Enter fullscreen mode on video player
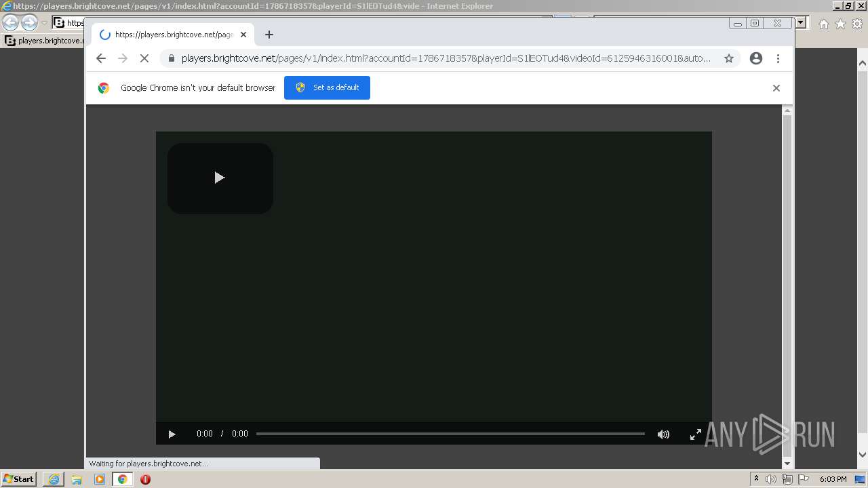The width and height of the screenshot is (868, 488). click(x=695, y=434)
